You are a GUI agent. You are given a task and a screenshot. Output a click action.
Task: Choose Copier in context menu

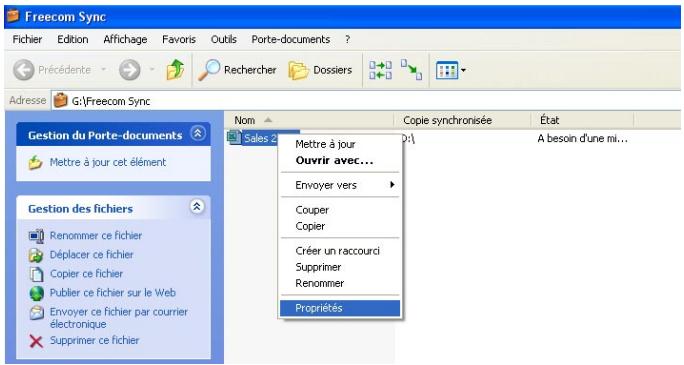(x=340, y=226)
